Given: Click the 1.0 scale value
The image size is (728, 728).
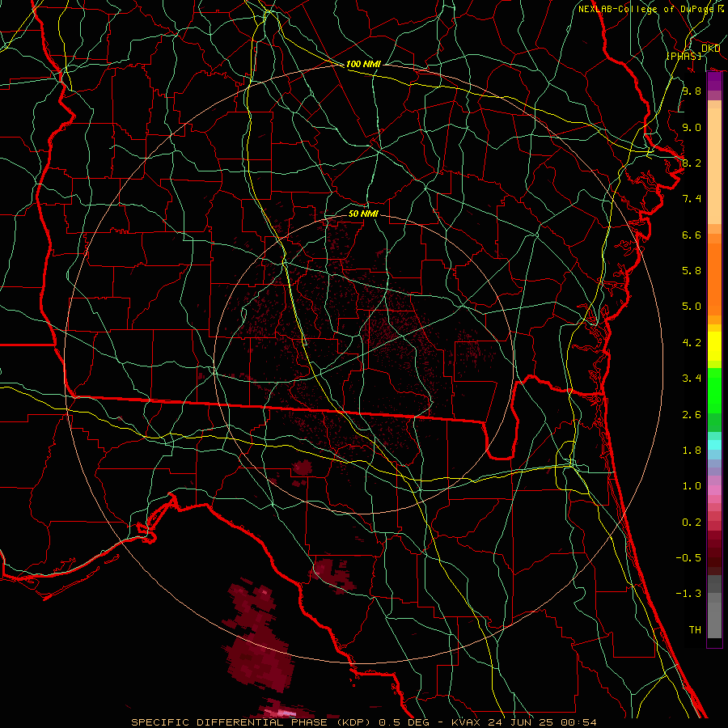Looking at the screenshot, I should [x=692, y=486].
